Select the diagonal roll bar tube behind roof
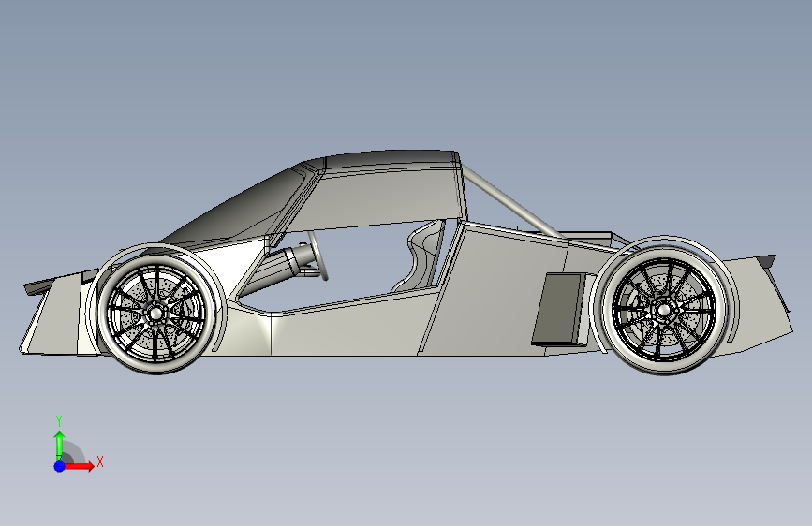 [512, 202]
